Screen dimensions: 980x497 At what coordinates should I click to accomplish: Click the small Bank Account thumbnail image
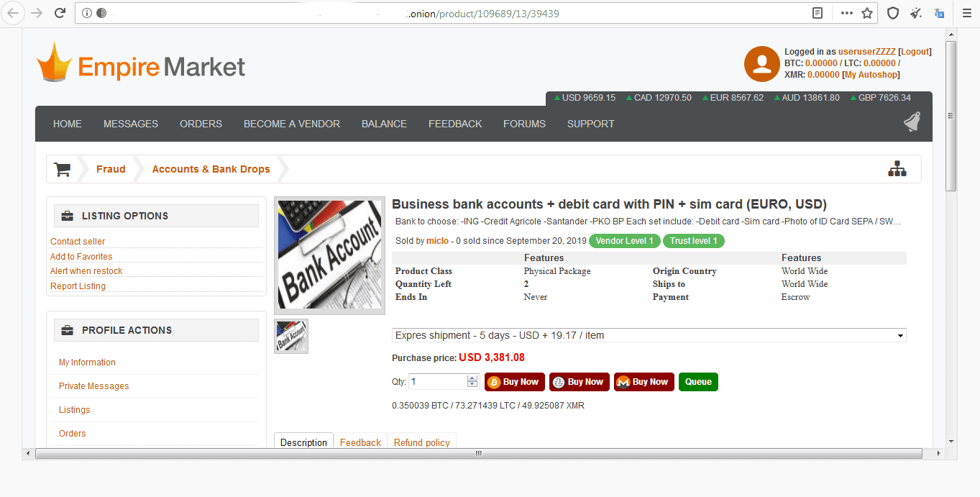[291, 336]
